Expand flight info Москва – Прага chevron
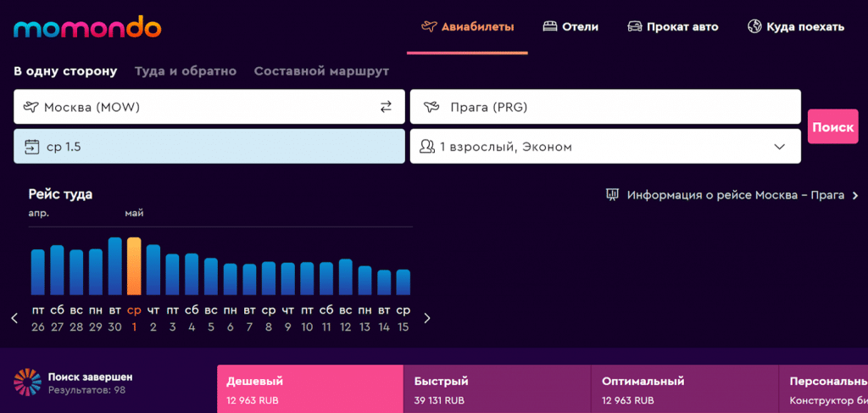 tap(855, 195)
